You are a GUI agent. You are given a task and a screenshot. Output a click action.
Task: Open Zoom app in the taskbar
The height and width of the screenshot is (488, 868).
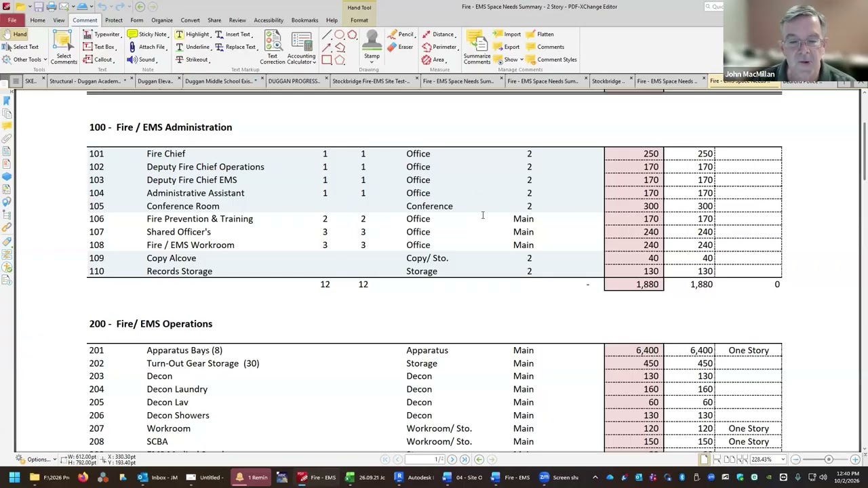click(x=544, y=477)
